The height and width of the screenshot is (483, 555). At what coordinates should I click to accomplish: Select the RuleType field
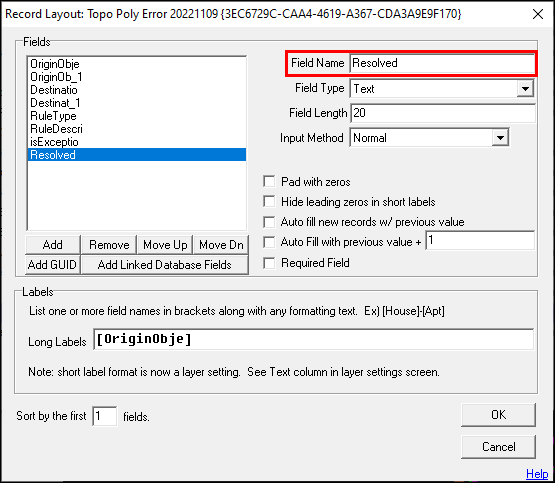pyautogui.click(x=137, y=116)
